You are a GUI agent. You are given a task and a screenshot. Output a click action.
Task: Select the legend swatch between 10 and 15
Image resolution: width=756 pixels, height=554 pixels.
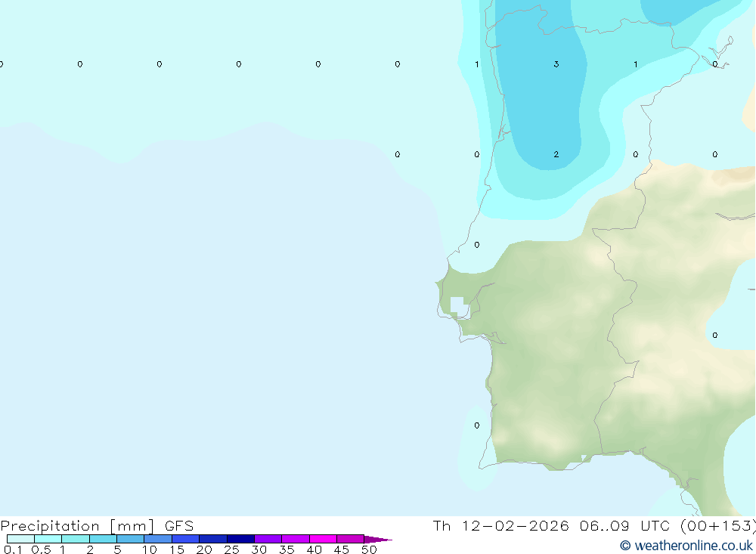158,539
